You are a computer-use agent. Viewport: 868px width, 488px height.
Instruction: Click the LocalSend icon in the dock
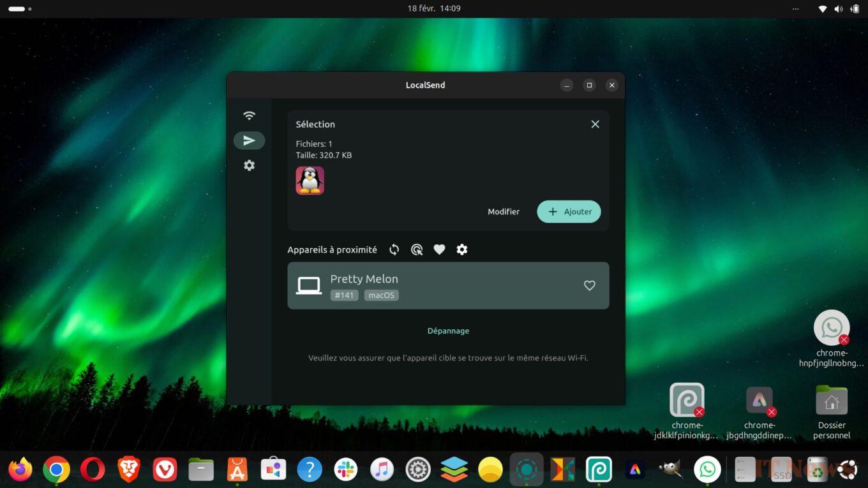tap(527, 470)
